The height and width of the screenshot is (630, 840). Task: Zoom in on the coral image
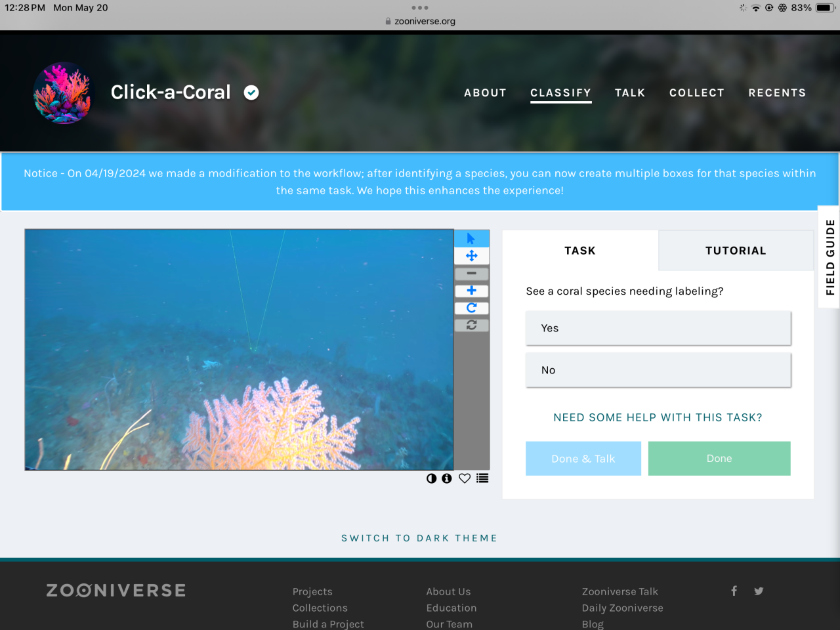[x=471, y=290]
